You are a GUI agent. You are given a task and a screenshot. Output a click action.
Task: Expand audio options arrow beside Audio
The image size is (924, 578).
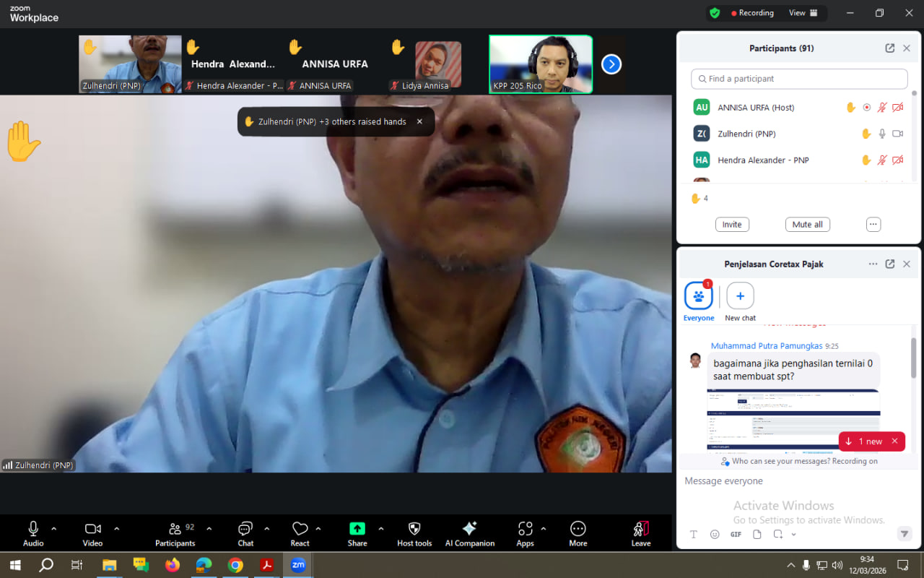[x=53, y=528]
